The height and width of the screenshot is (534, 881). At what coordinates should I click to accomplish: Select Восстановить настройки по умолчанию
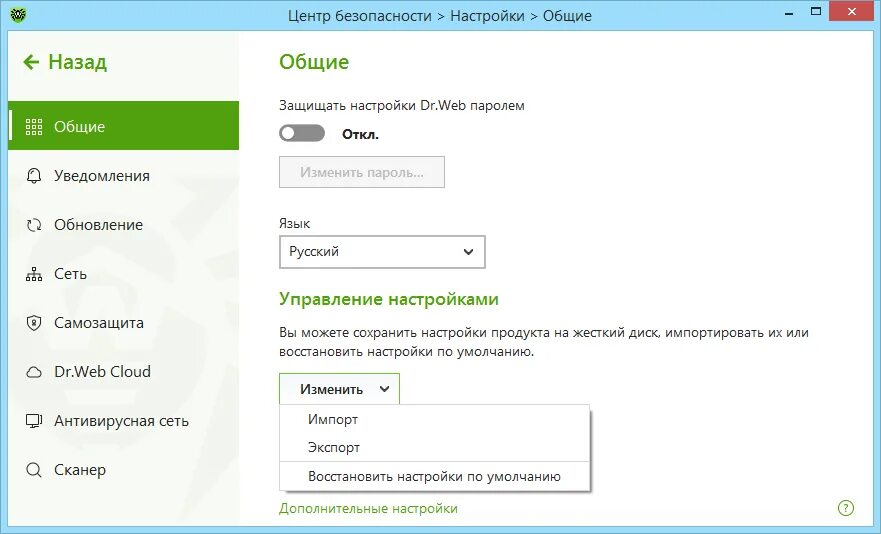click(434, 477)
